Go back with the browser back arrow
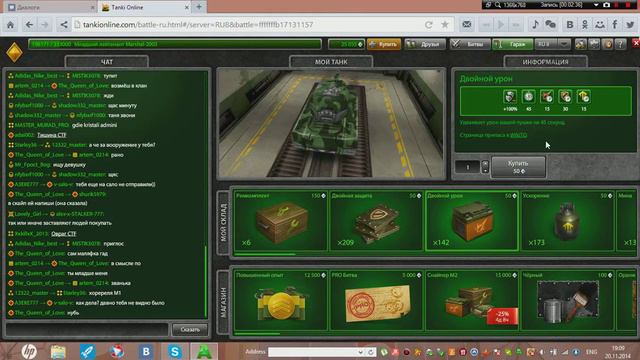This screenshot has height=360, width=640. pos(29,25)
